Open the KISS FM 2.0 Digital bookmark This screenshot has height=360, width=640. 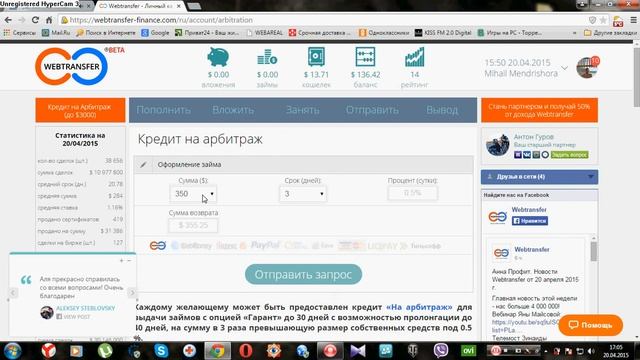[443, 33]
